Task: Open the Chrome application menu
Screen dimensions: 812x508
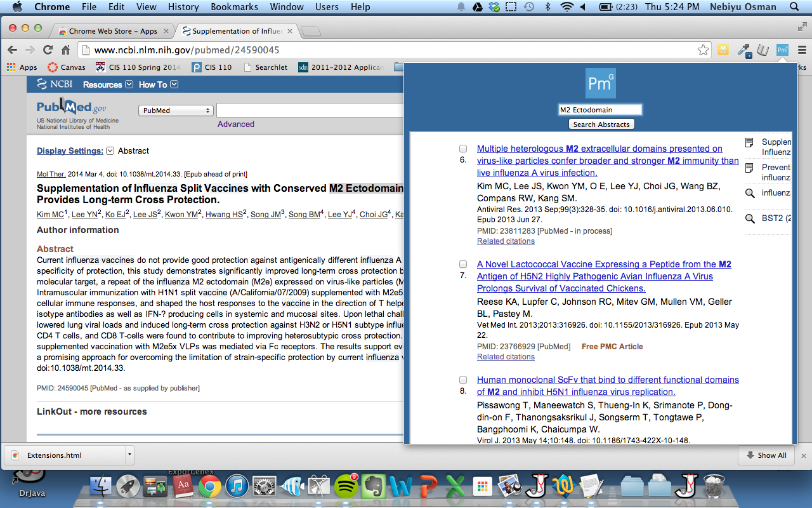Action: point(52,7)
